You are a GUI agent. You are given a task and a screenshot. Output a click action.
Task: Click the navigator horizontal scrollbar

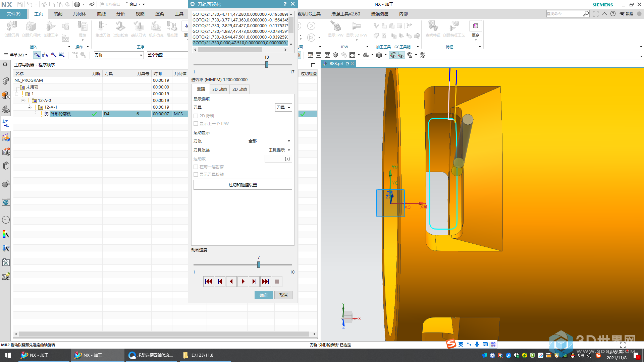(x=164, y=334)
